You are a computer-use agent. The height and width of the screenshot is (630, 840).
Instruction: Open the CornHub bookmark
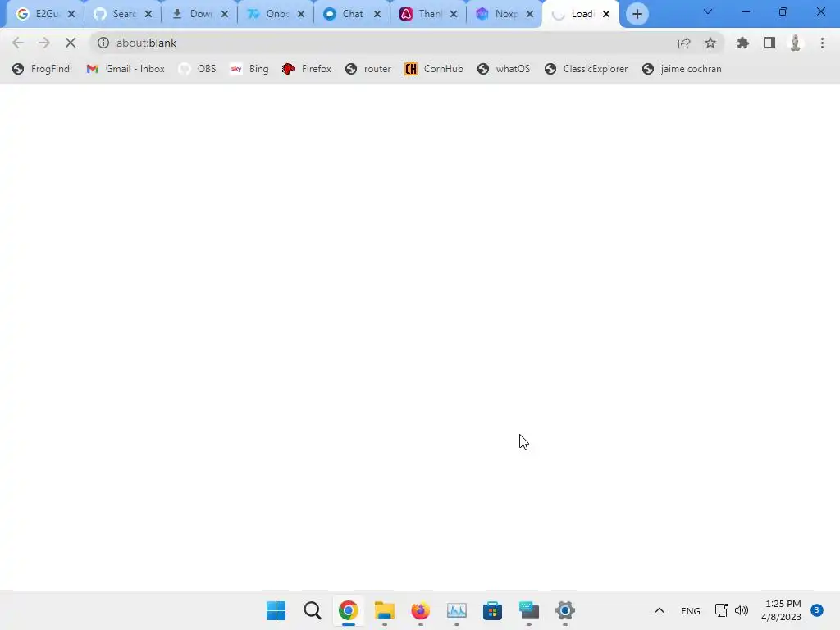click(433, 69)
